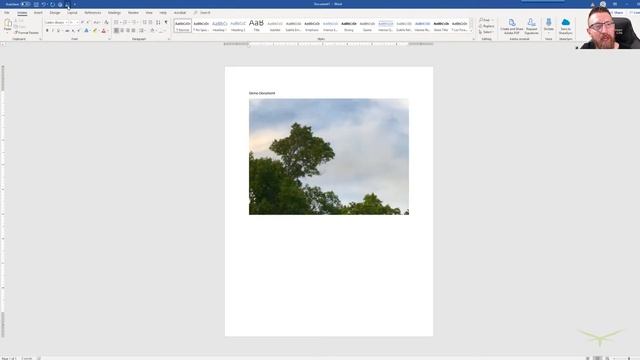The width and height of the screenshot is (640, 360).
Task: Toggle the AutoSave switch
Action: 25,4
